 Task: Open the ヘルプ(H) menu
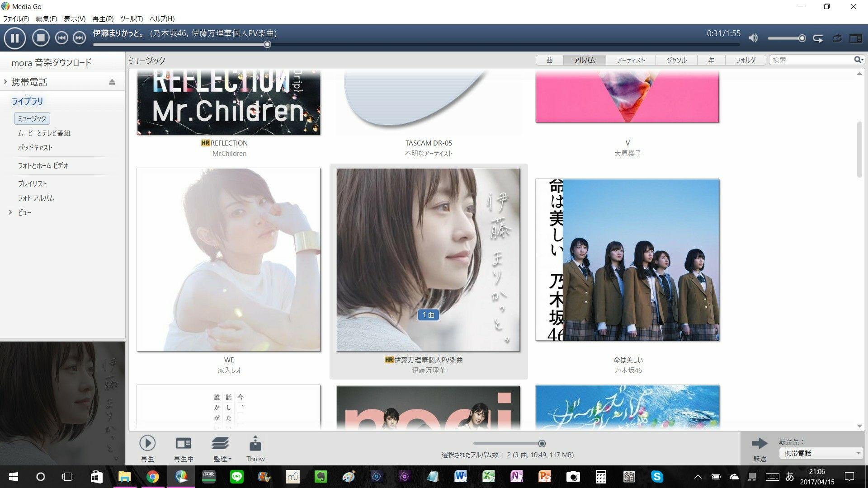coord(162,19)
